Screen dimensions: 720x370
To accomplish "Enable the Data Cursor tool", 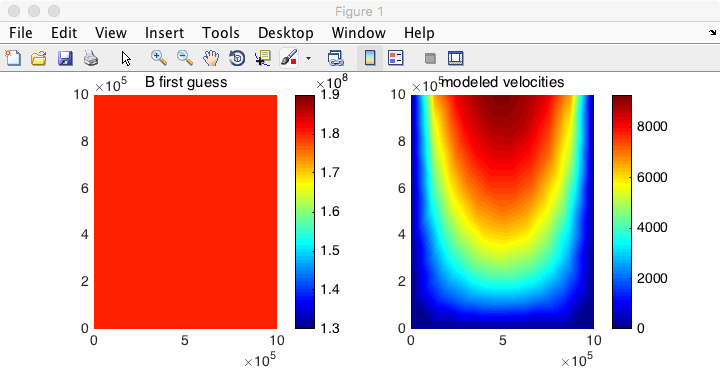I will [263, 58].
